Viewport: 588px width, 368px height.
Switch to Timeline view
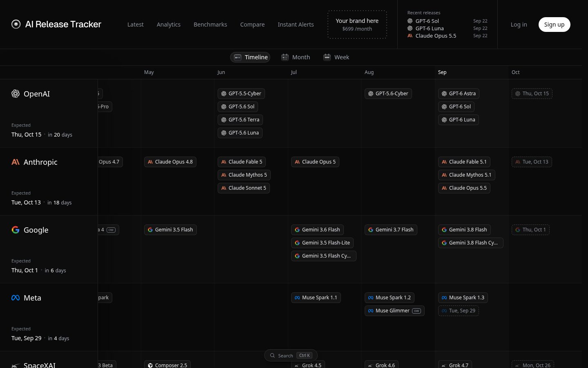250,57
